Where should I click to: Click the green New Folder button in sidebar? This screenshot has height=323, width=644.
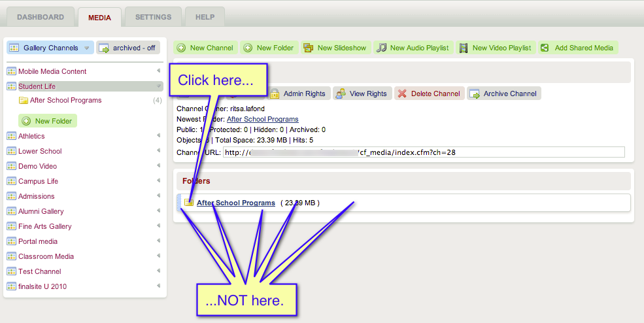click(48, 121)
